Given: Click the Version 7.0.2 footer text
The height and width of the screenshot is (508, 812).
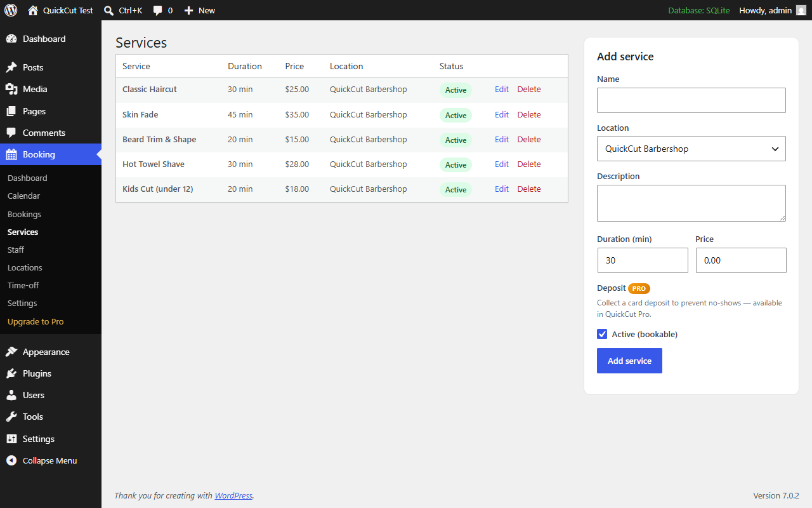Looking at the screenshot, I should [776, 495].
